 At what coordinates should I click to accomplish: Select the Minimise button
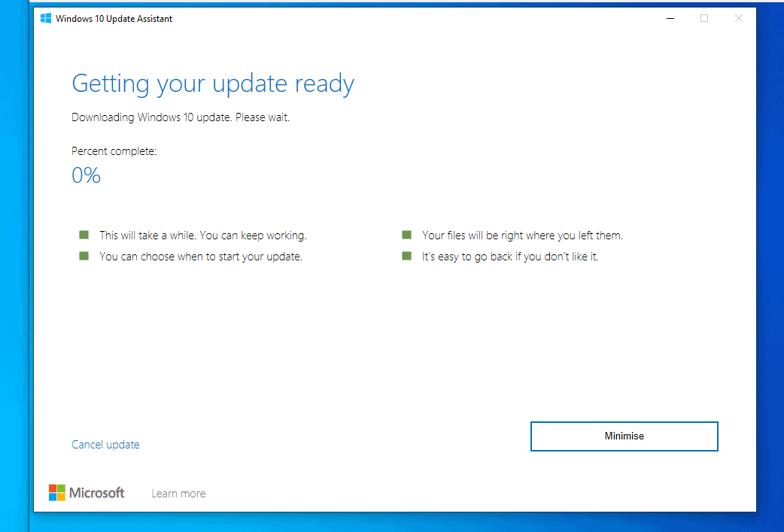[624, 436]
